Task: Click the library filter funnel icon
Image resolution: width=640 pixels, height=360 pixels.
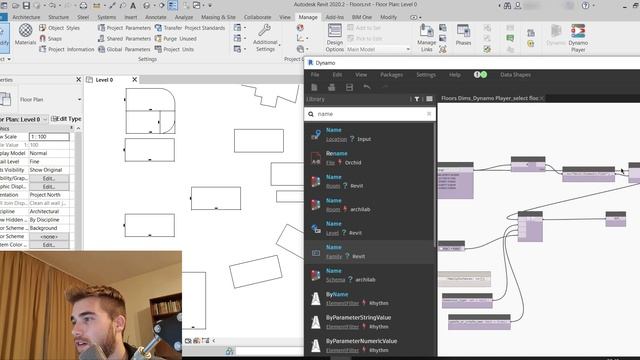Action: pos(417,99)
